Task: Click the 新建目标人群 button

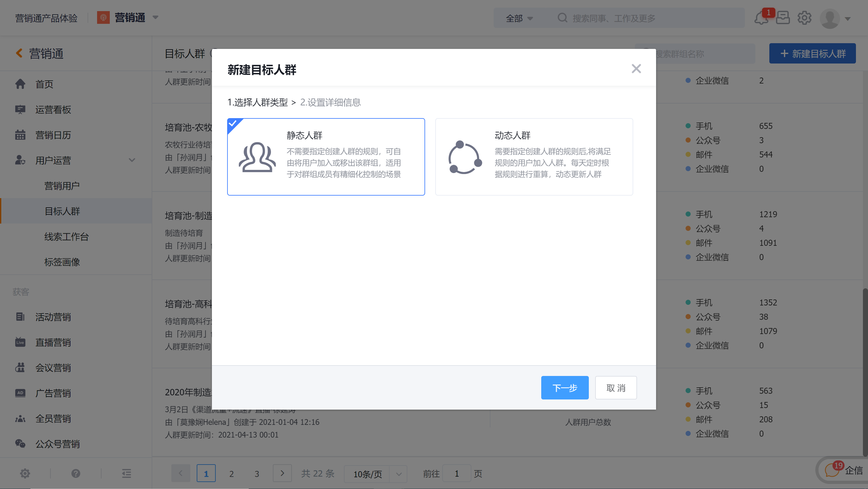Action: coord(812,53)
